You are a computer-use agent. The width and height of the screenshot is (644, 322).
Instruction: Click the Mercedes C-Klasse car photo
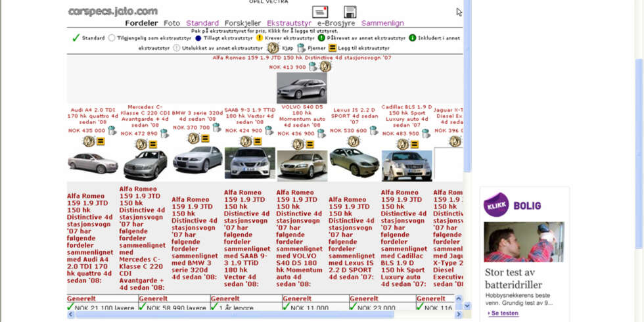(145, 165)
